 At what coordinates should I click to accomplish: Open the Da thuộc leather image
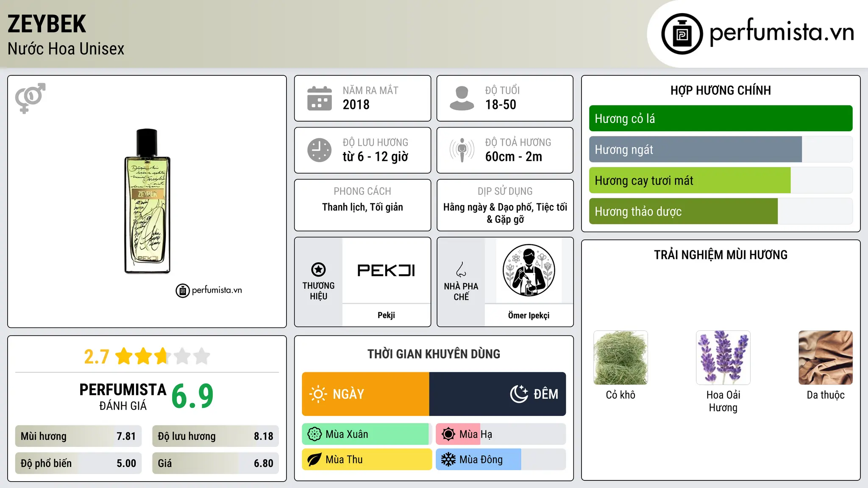coord(826,358)
